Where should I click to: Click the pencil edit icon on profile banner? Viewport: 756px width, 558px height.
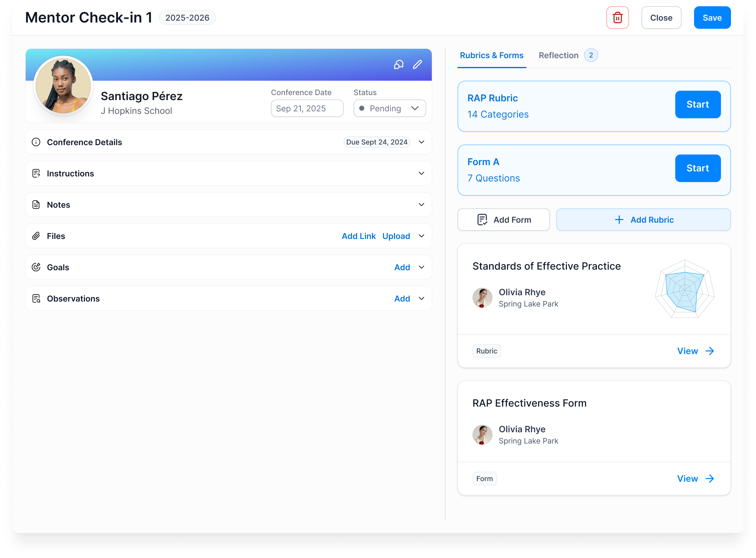click(x=417, y=64)
